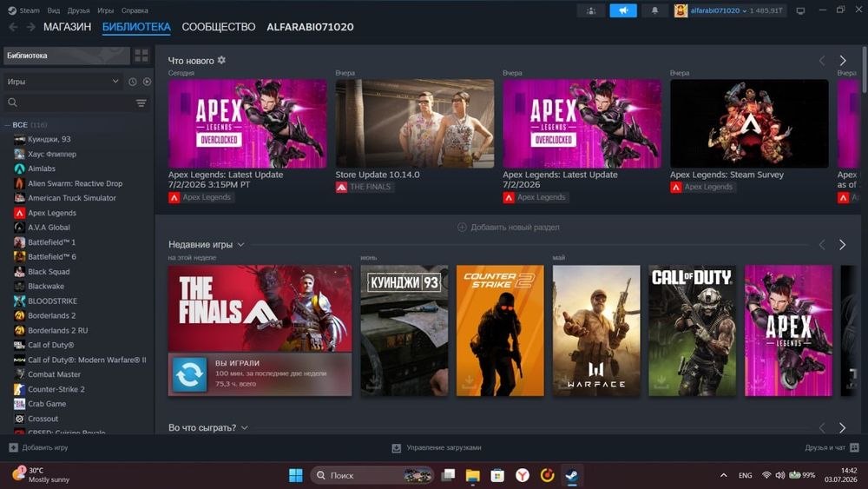Click THE FINALS tag under Store Update
The image size is (868, 489).
coord(365,187)
